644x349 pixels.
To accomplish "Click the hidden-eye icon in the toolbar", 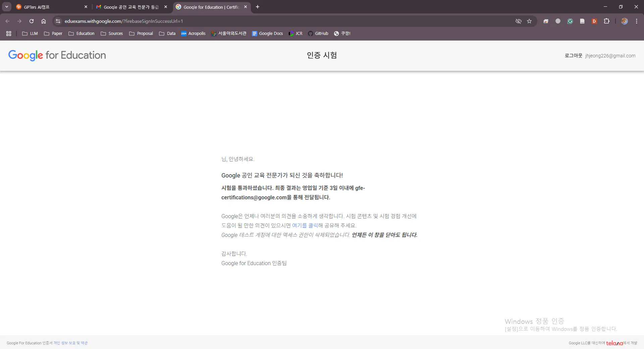I will (x=519, y=21).
